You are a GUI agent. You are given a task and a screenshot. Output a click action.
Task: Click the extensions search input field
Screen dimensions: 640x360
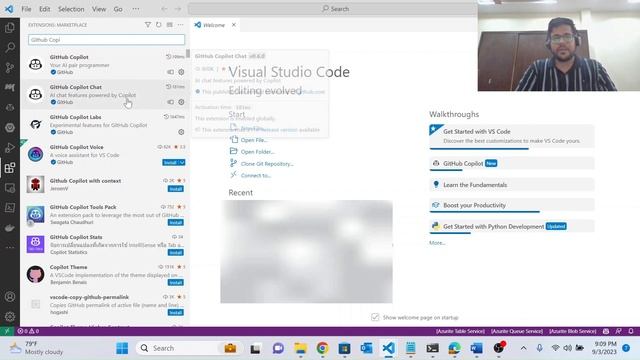pyautogui.click(x=107, y=40)
